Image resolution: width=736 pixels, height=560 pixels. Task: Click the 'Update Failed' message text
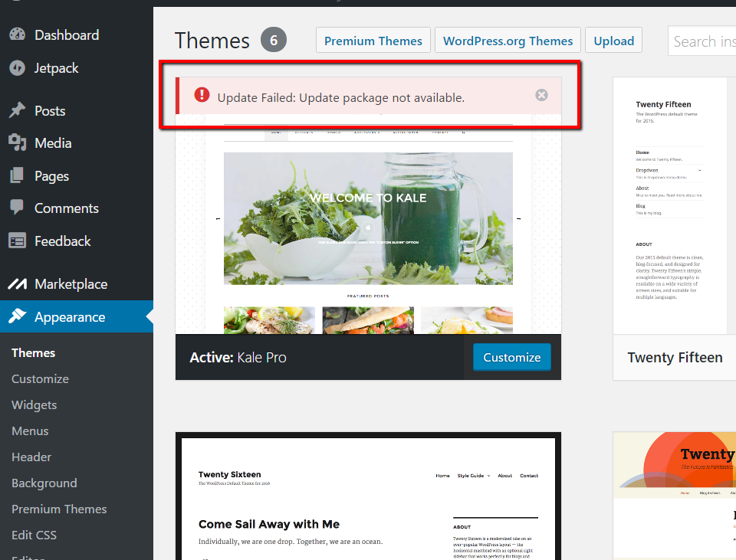(x=340, y=97)
